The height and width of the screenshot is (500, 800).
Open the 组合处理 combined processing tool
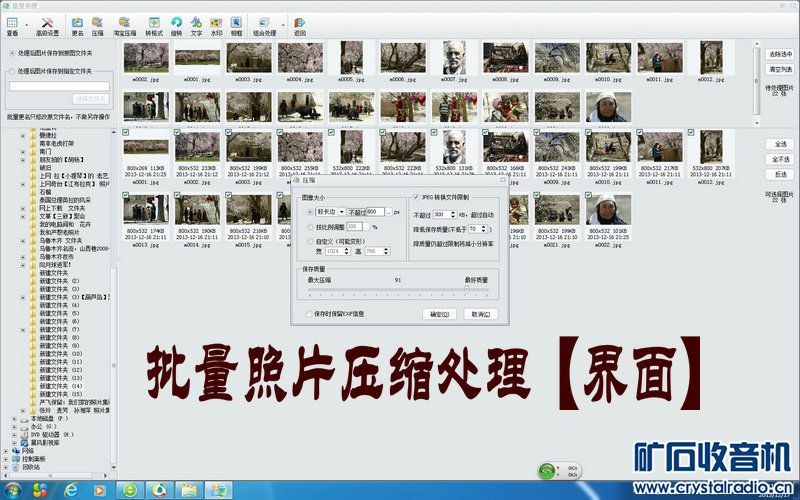[264, 27]
